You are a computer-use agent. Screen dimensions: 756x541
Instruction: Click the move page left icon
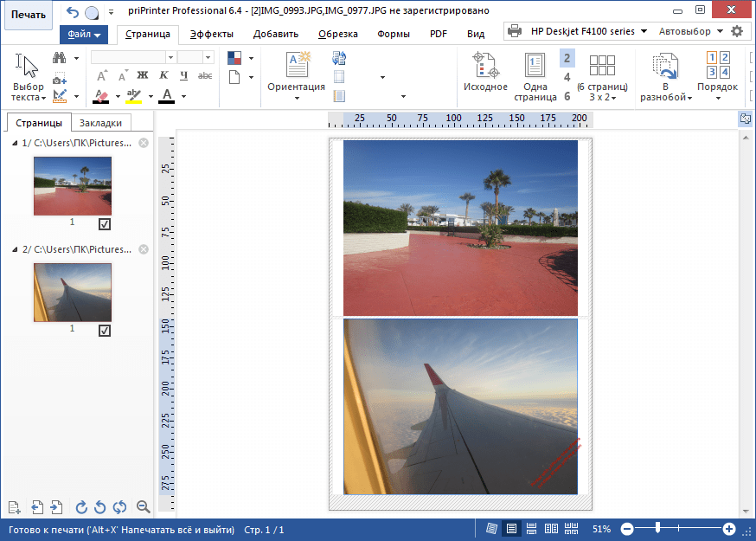[36, 507]
